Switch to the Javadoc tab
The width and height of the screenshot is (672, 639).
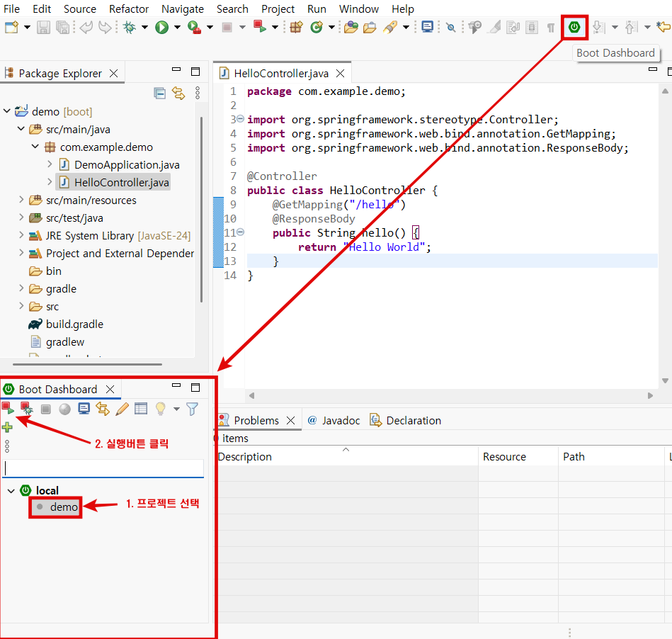340,420
